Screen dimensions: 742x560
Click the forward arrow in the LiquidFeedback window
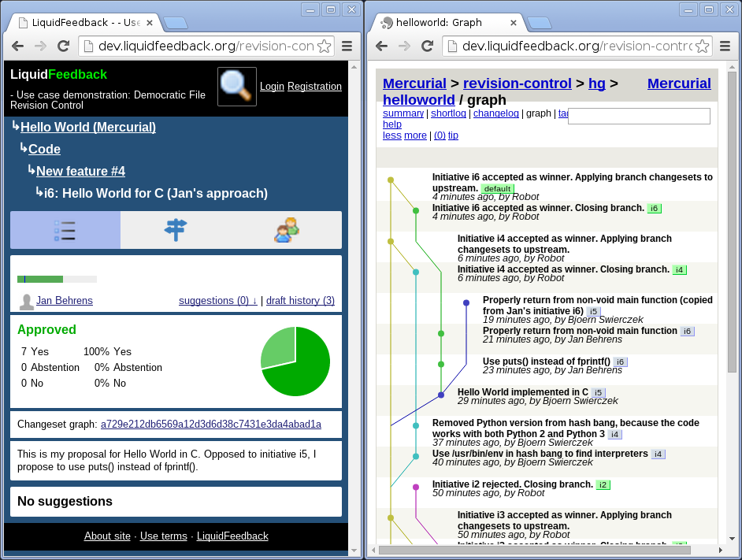click(39, 46)
